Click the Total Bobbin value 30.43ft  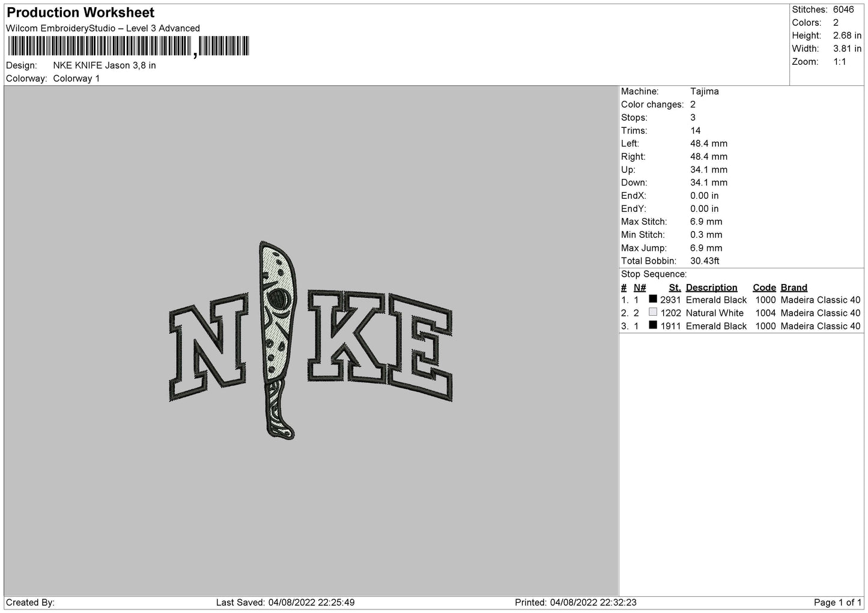tap(705, 261)
